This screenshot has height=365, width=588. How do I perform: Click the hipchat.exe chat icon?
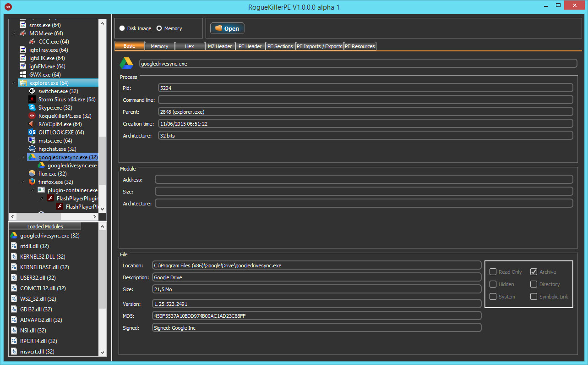[x=32, y=149]
